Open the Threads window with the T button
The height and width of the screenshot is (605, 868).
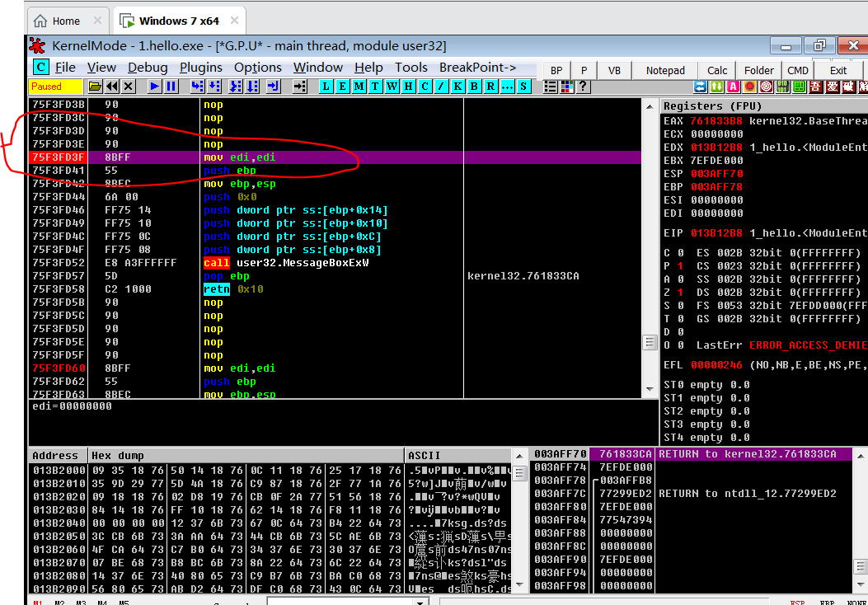point(375,87)
